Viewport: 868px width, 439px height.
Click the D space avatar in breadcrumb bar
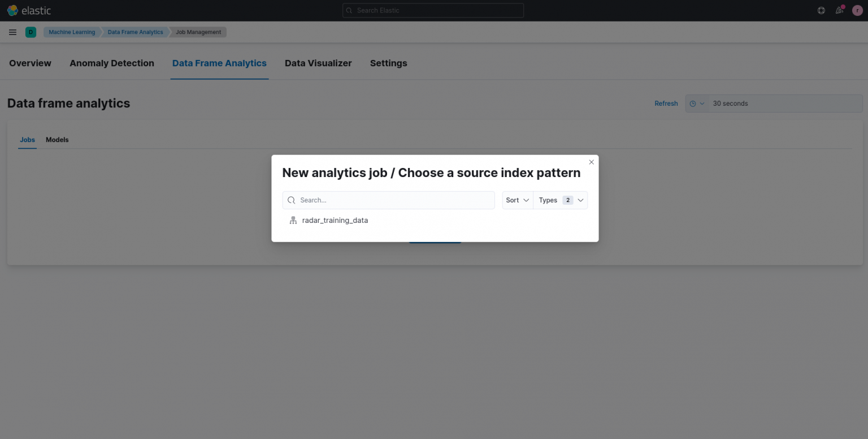click(x=31, y=32)
